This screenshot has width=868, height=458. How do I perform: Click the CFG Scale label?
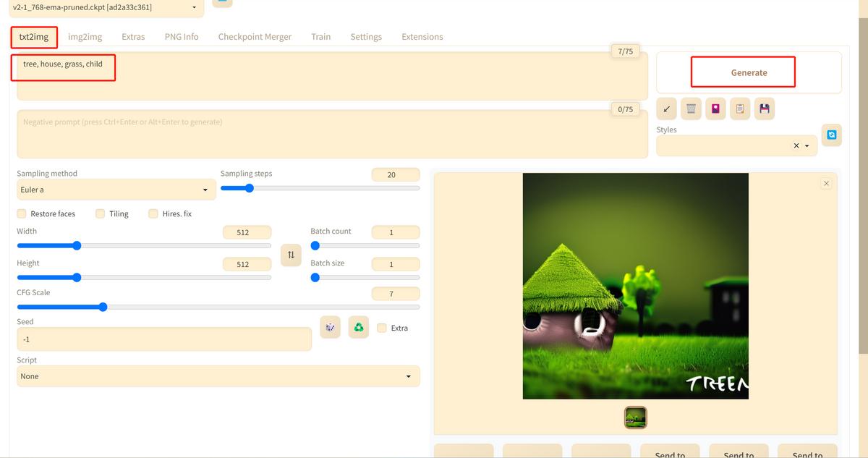click(x=33, y=292)
